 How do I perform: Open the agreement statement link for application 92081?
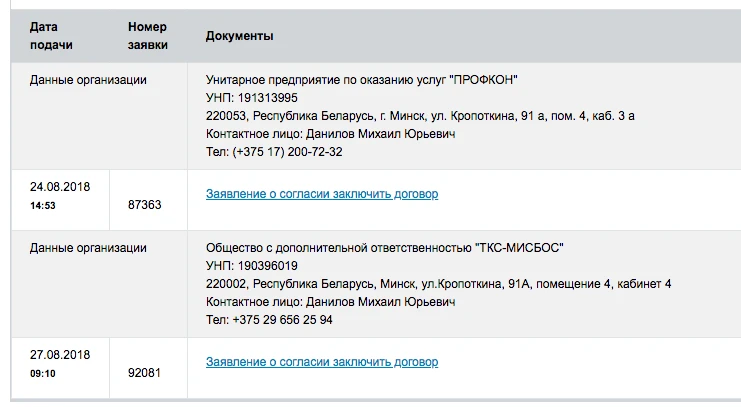321,361
